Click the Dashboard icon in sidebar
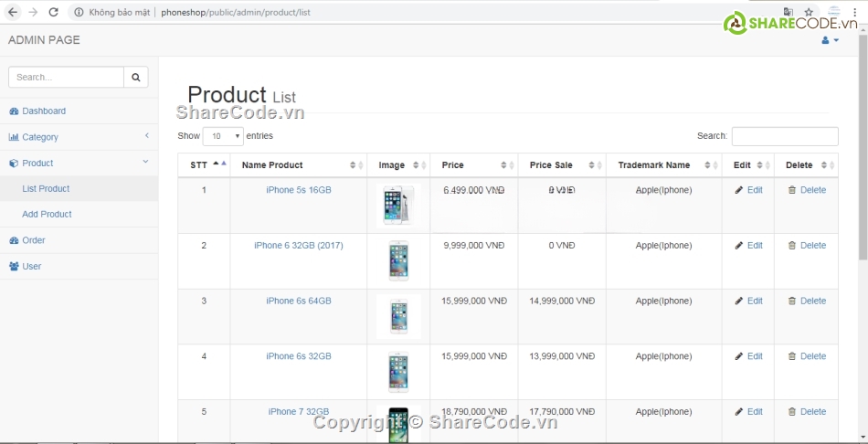This screenshot has height=444, width=868. (x=14, y=111)
